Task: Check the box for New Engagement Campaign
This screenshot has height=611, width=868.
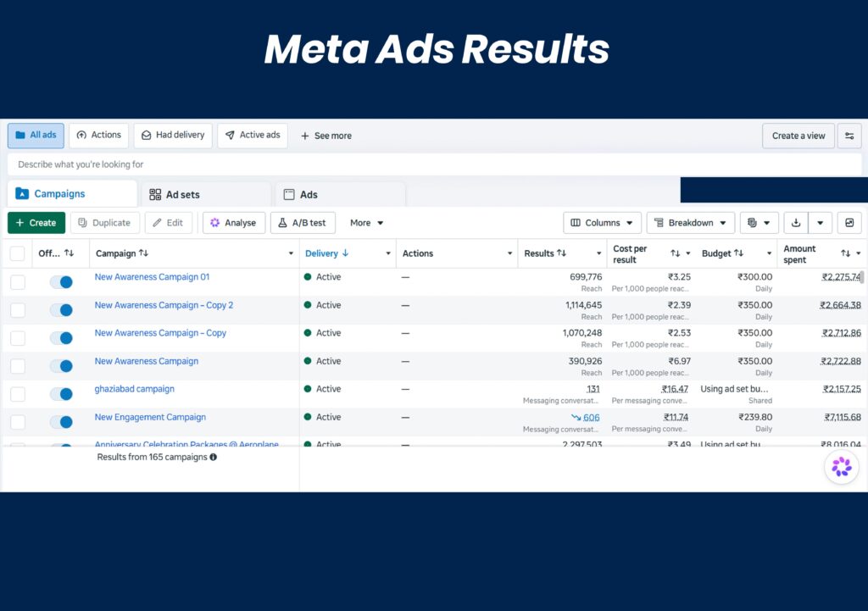Action: point(18,422)
